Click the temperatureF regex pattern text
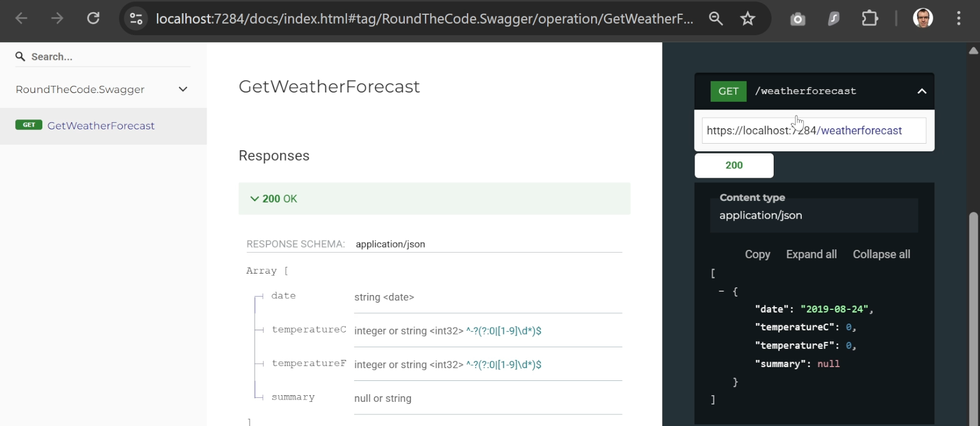Image resolution: width=980 pixels, height=426 pixels. (504, 364)
